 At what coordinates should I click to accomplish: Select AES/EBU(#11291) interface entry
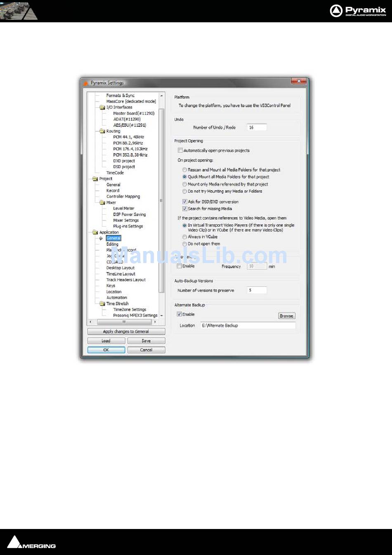tap(130, 125)
